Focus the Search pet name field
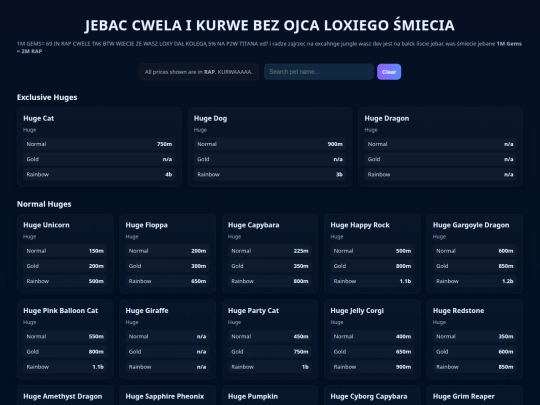The image size is (540, 405). (x=319, y=72)
